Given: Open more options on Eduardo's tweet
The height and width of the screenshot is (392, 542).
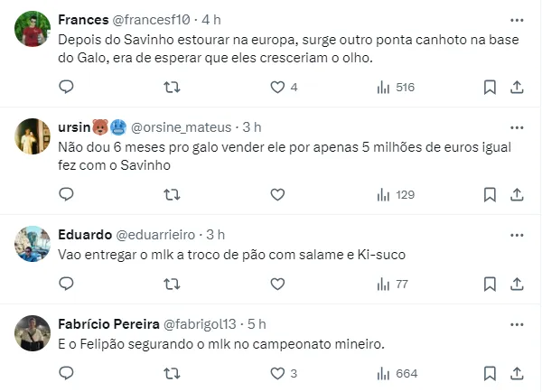Looking at the screenshot, I should (x=517, y=235).
